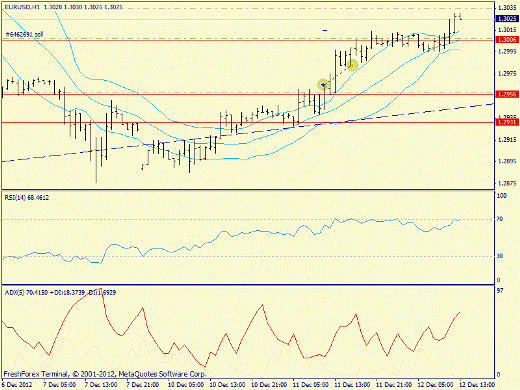Click the current price tag 1.3025
The width and height of the screenshot is (520, 390).
coord(507,19)
